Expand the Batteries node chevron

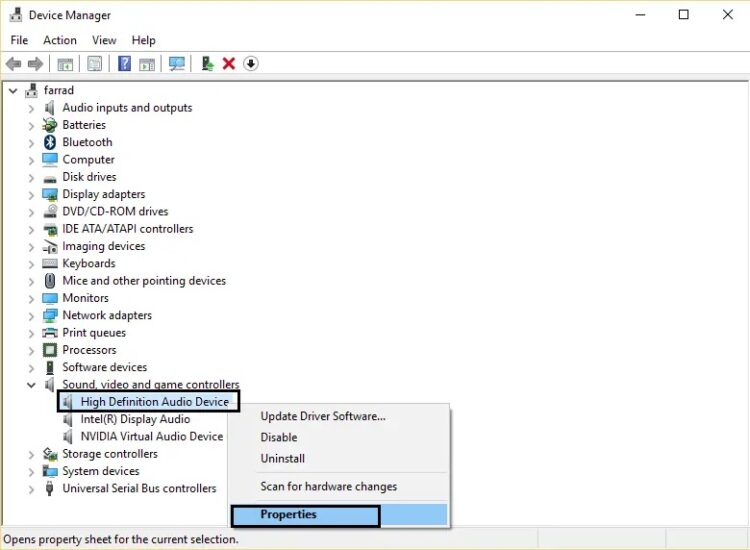point(32,126)
